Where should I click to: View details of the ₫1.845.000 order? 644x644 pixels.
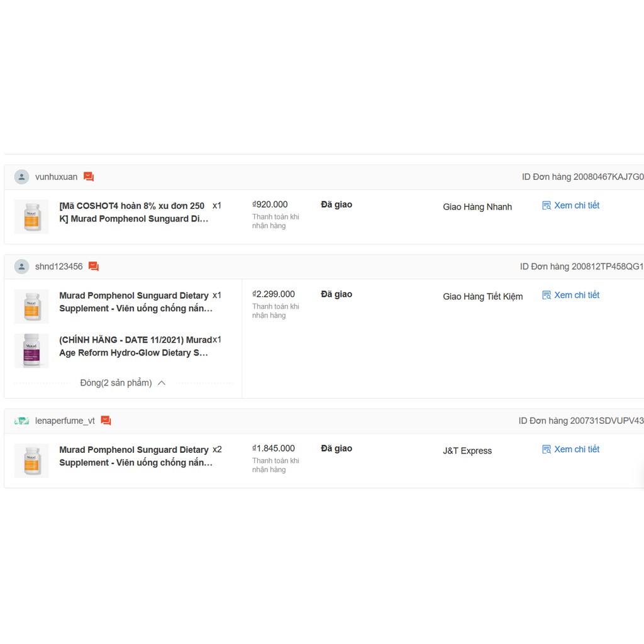[577, 450]
